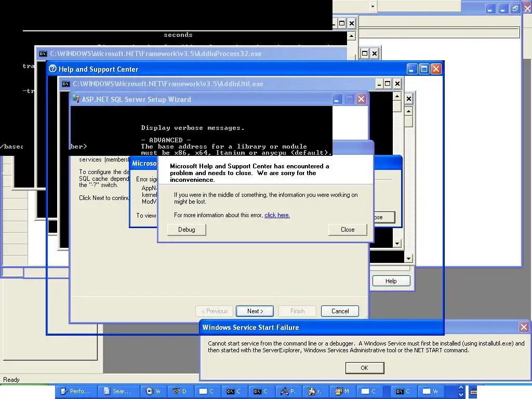Switch to the media player 'W' taskbar item

[x=153, y=391]
